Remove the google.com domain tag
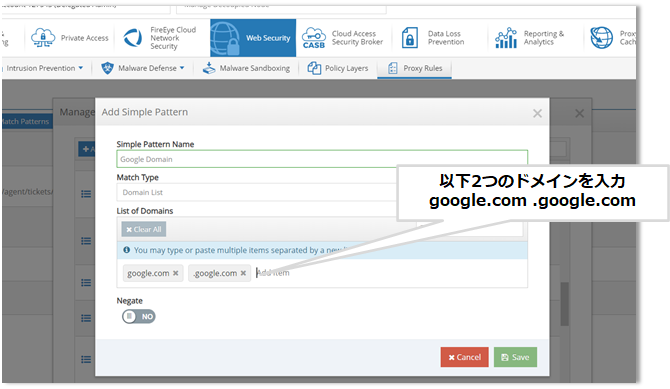Screen dimensions: 670x389 point(176,273)
